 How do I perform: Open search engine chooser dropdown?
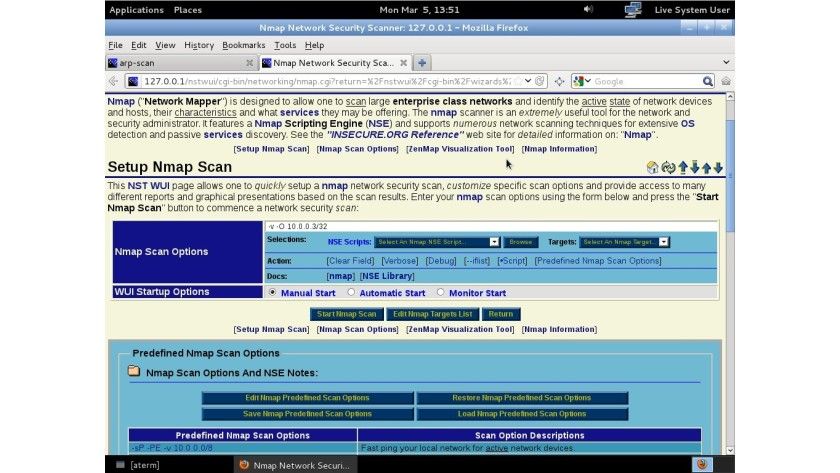click(x=582, y=81)
